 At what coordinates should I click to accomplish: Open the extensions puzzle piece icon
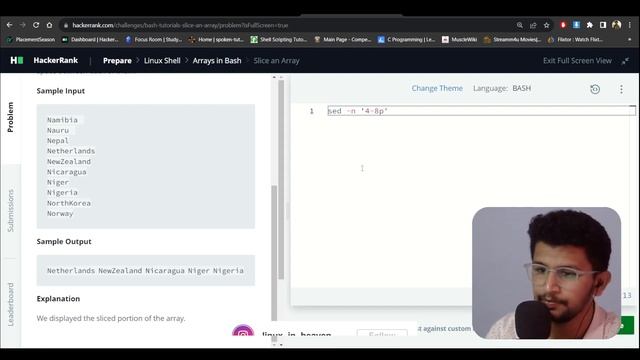pos(590,25)
